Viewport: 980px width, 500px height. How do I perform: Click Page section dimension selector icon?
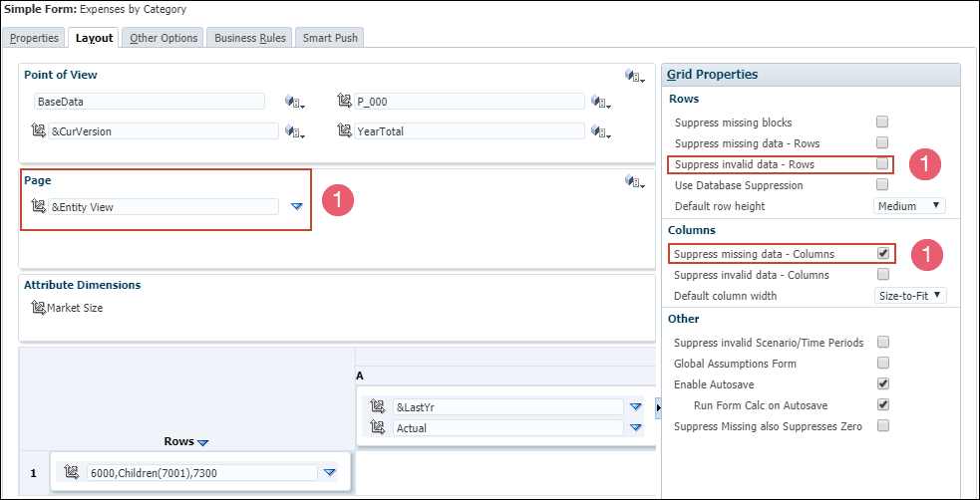(x=634, y=181)
